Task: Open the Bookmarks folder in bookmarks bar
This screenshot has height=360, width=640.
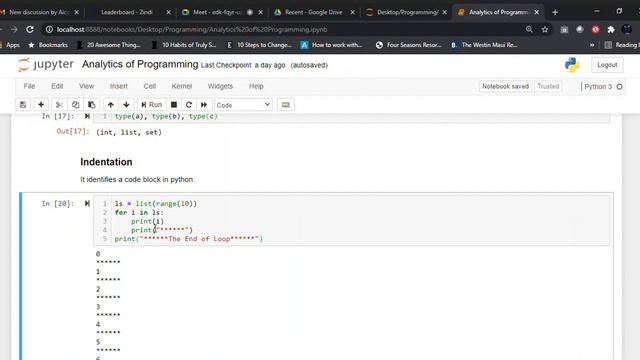Action: (x=48, y=45)
